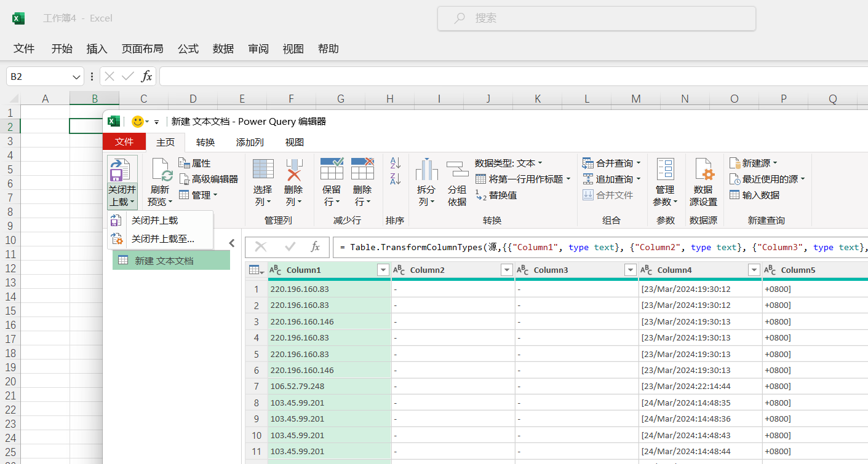
Task: Click the Refresh Preview (刷新预览) icon
Action: pyautogui.click(x=161, y=170)
